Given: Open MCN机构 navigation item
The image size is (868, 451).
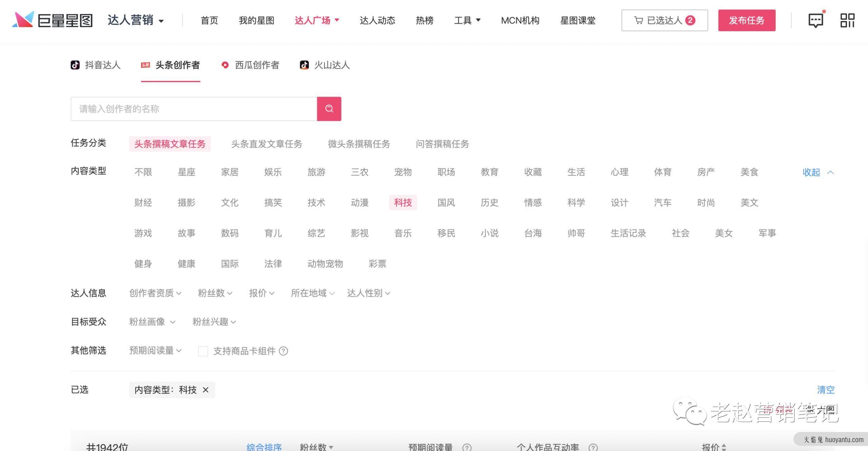Looking at the screenshot, I should (520, 20).
